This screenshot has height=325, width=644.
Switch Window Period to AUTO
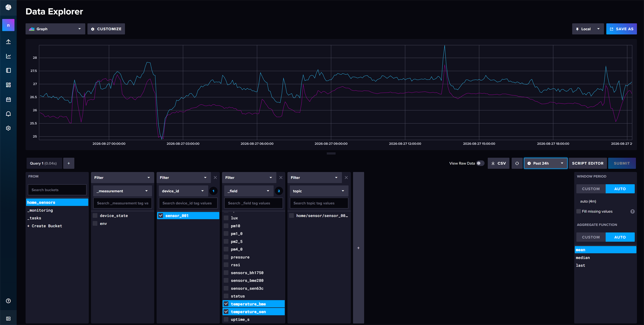(620, 189)
